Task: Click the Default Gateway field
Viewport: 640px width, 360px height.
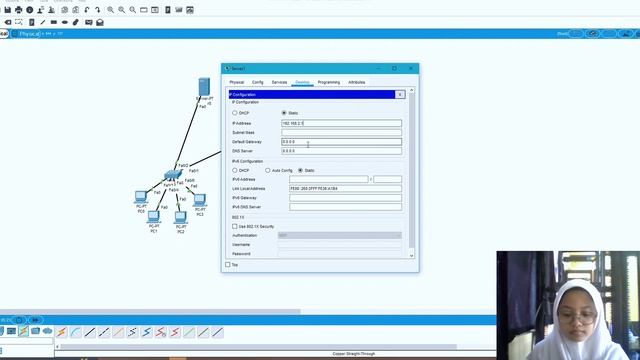Action: (x=341, y=142)
